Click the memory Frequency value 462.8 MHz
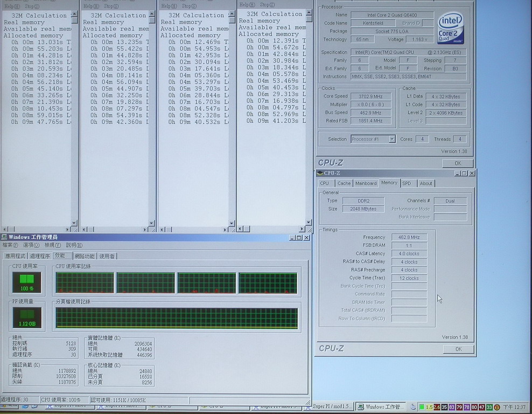The width and height of the screenshot is (532, 414). [409, 237]
